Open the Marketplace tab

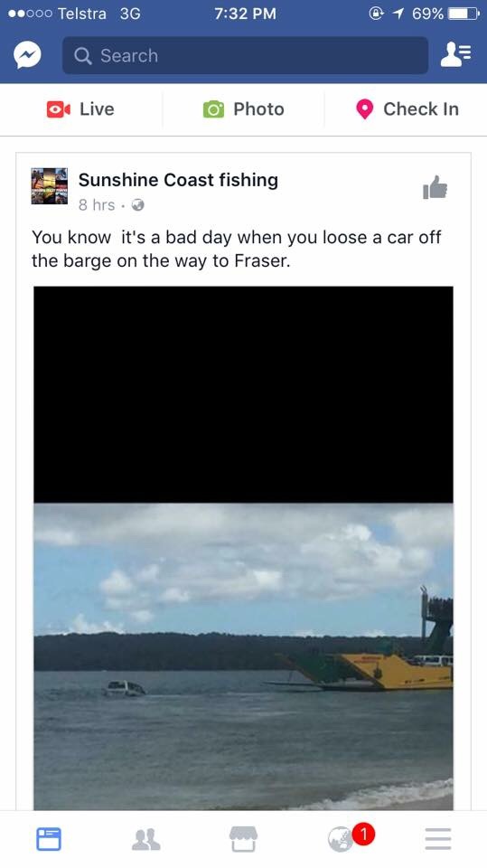pos(244,839)
